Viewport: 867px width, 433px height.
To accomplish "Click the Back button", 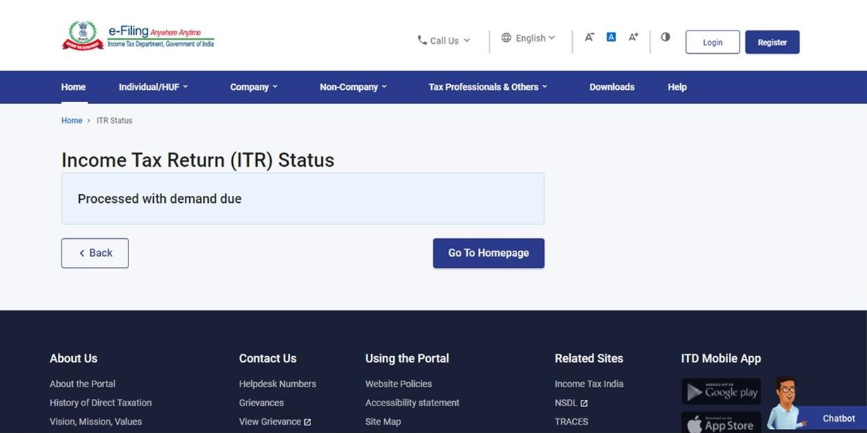I will click(x=95, y=253).
